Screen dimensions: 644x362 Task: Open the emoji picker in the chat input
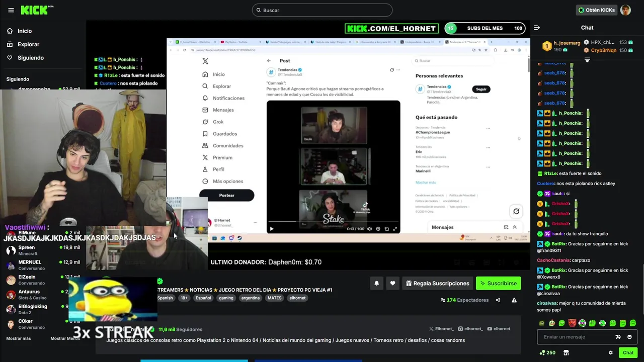629,337
